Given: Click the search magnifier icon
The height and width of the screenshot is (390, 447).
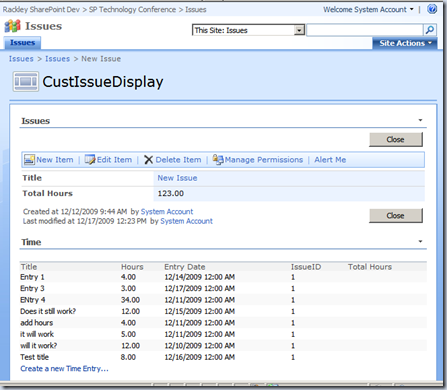Looking at the screenshot, I should coord(430,30).
